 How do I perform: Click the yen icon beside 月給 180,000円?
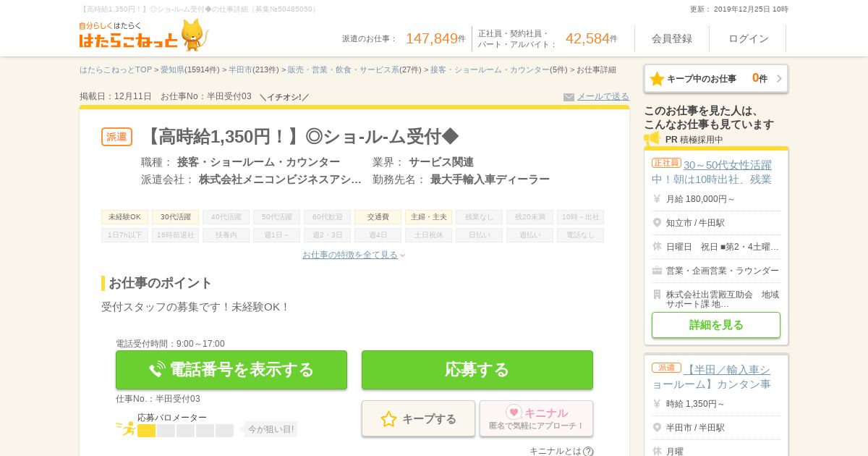657,199
